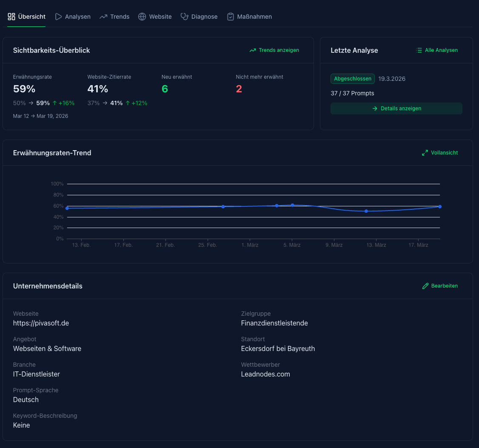Click the pencil icon beside Bearbeiten

pos(425,286)
